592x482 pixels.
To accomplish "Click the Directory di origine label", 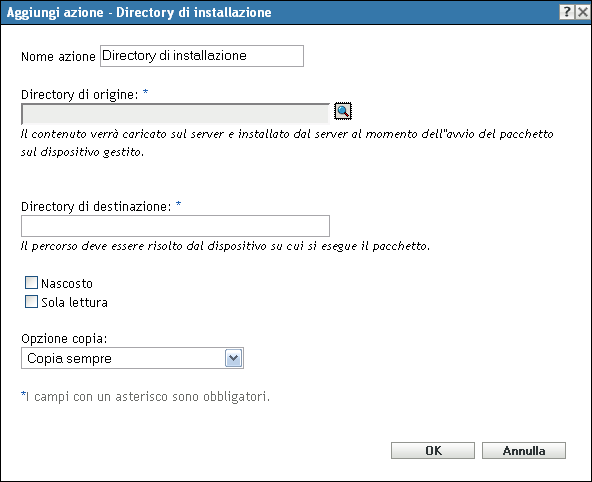I will (x=80, y=94).
